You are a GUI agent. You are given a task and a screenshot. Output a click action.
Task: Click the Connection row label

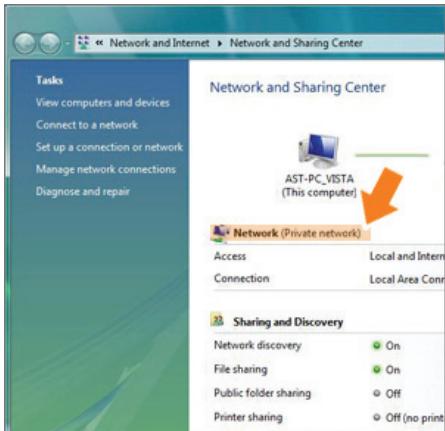click(242, 278)
